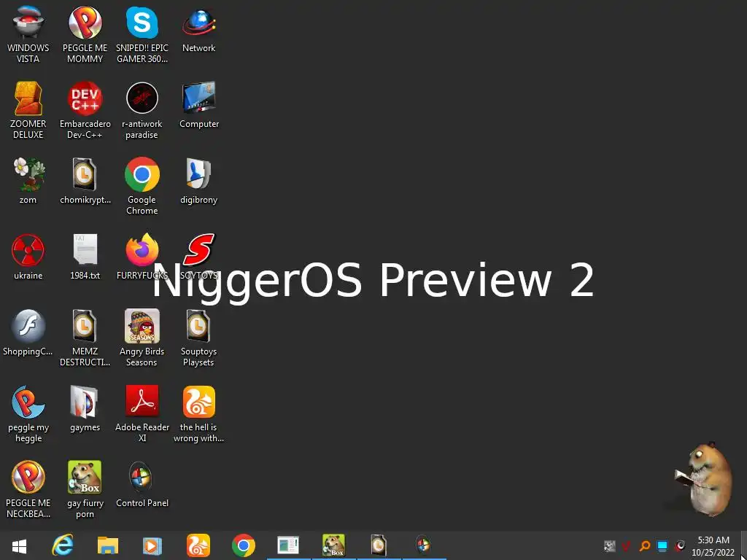Switch to the Box beaver app in taskbar

tap(333, 545)
